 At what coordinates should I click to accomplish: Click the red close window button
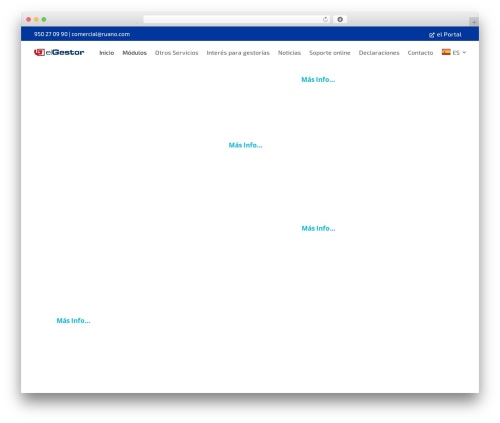tap(29, 19)
